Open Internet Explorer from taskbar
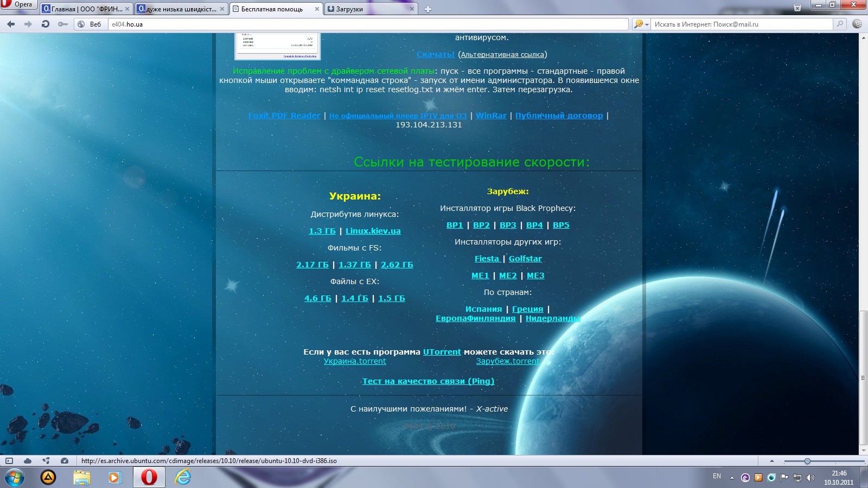The image size is (868, 488). point(183,477)
